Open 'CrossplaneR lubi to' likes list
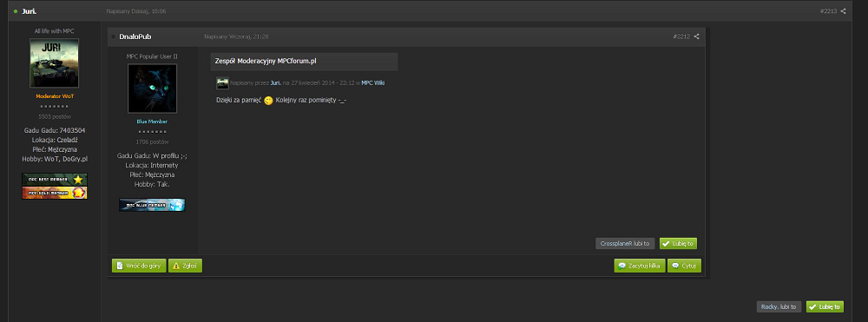This screenshot has width=868, height=322. click(x=626, y=243)
